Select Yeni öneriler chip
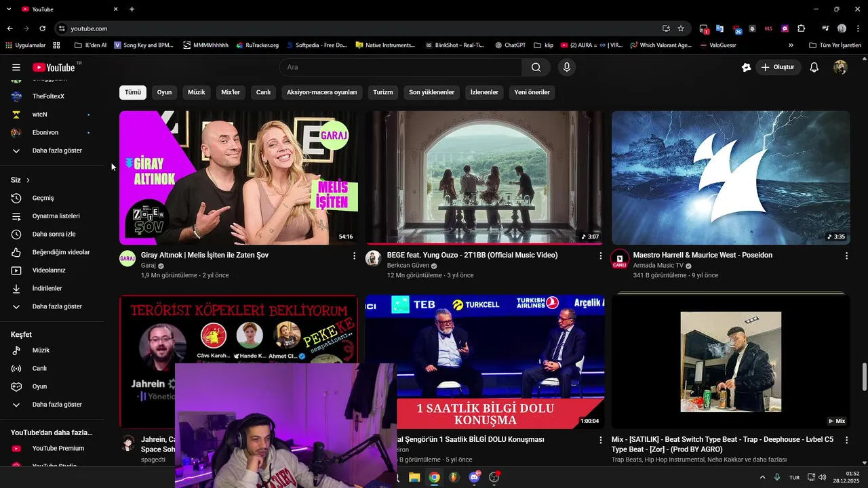Image resolution: width=868 pixels, height=488 pixels. 532,92
